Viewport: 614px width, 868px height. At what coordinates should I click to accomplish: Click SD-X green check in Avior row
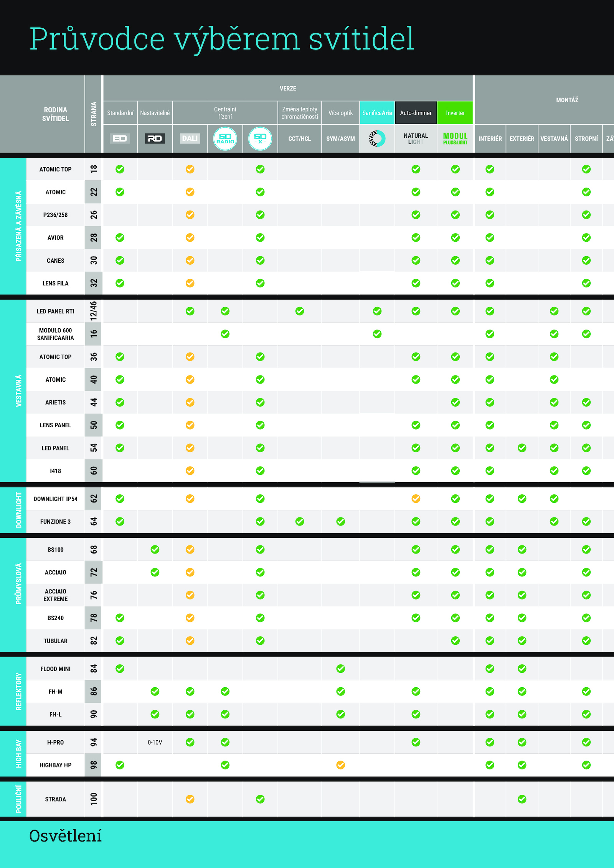260,237
